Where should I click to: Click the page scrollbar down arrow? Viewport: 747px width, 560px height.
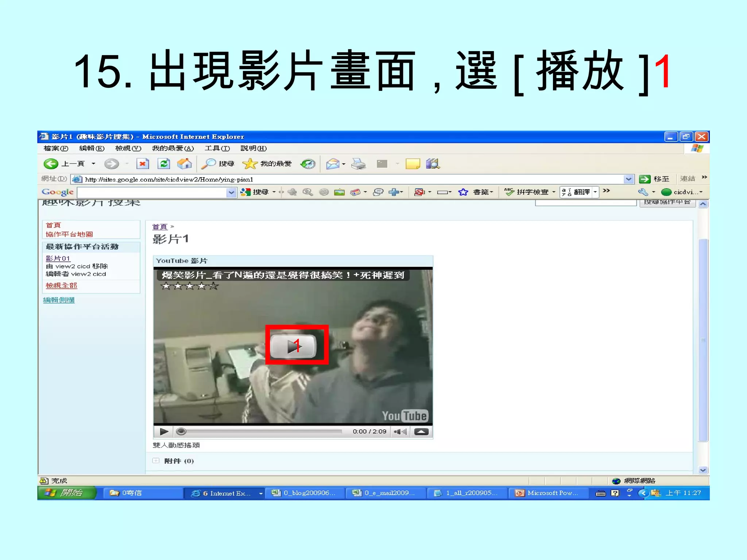point(703,470)
